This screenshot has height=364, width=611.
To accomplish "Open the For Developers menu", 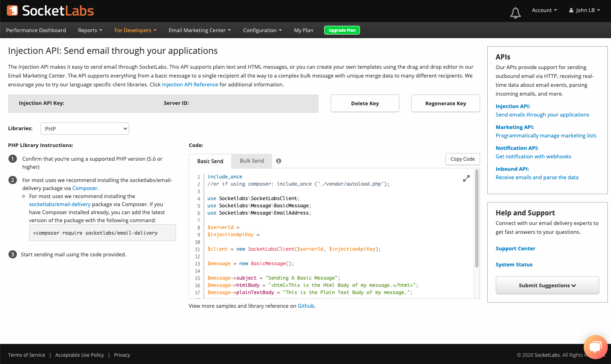I will click(x=135, y=30).
